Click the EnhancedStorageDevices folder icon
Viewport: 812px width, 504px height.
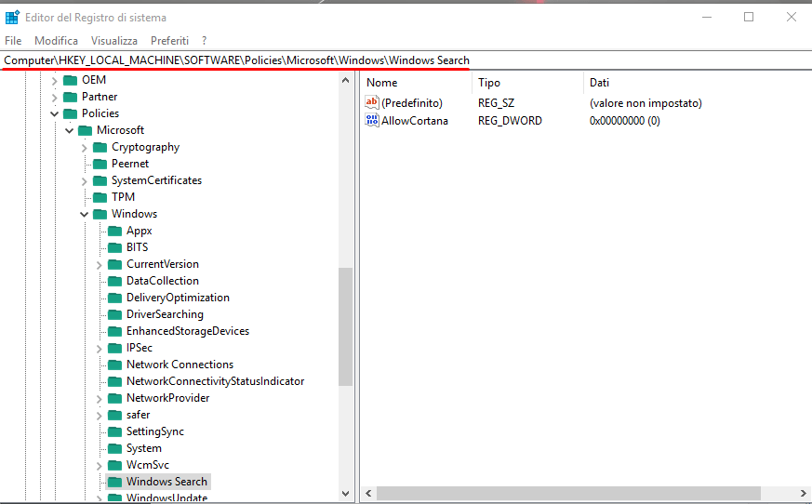[115, 332]
